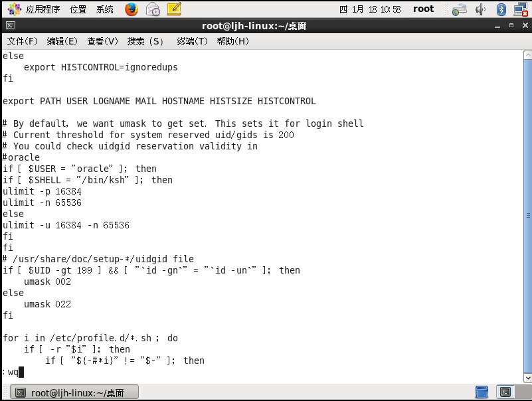Select the root@ljh-linux taskbar button
The width and height of the screenshot is (532, 401).
click(74, 393)
